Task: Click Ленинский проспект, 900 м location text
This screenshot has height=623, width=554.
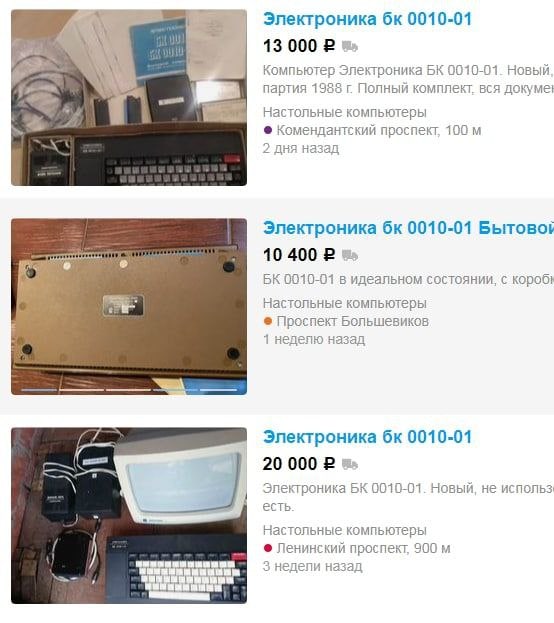Action: tap(363, 548)
